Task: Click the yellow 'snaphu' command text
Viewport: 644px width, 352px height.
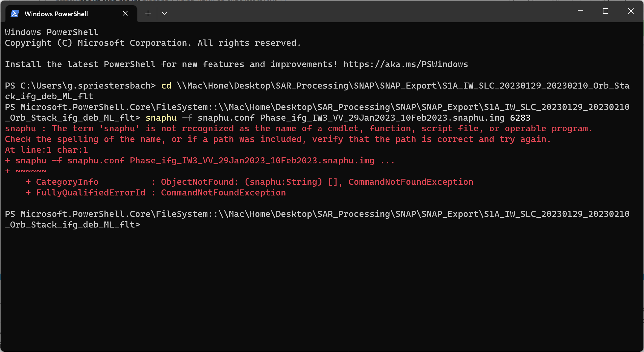Action: pos(161,118)
